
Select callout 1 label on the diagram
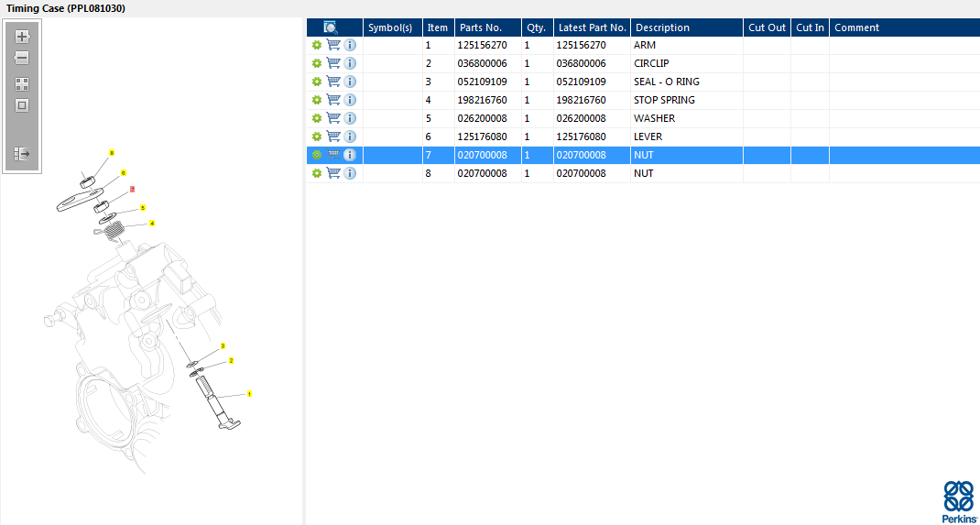click(x=249, y=394)
